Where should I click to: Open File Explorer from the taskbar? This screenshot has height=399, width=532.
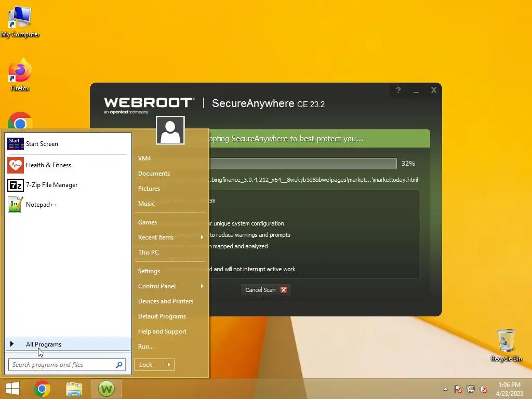click(x=74, y=389)
